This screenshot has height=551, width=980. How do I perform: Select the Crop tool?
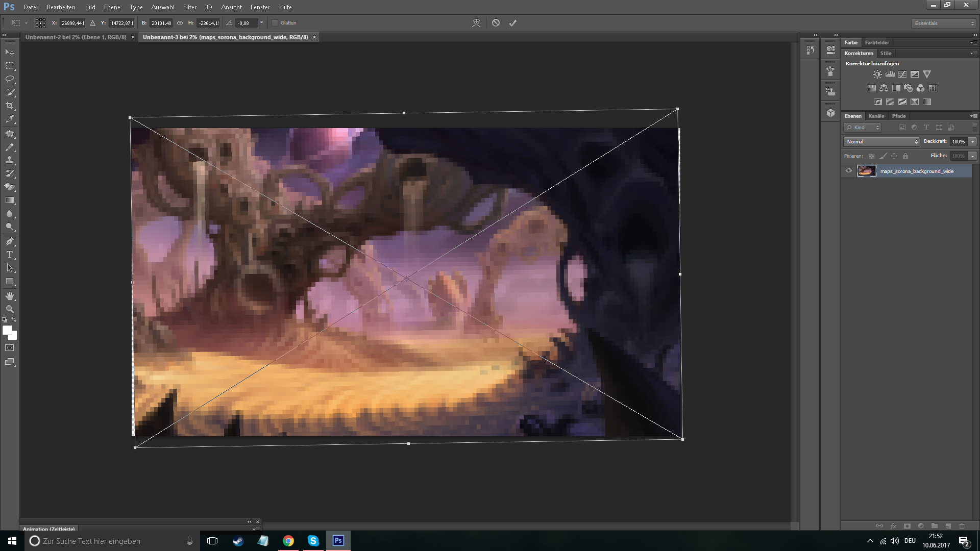[x=10, y=106]
